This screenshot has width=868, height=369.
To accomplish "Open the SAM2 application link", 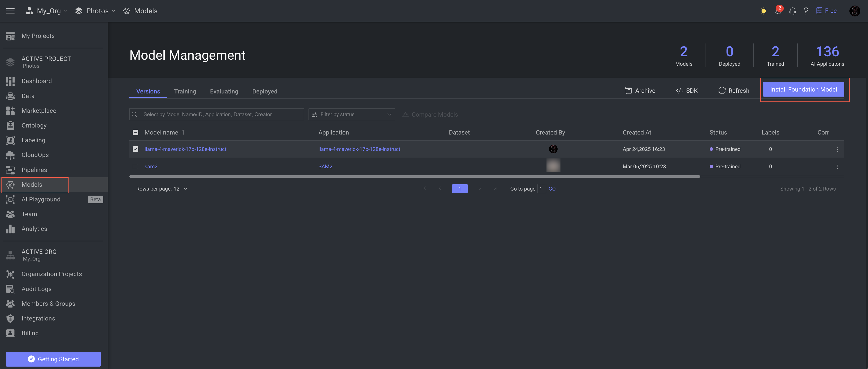I will [x=325, y=166].
